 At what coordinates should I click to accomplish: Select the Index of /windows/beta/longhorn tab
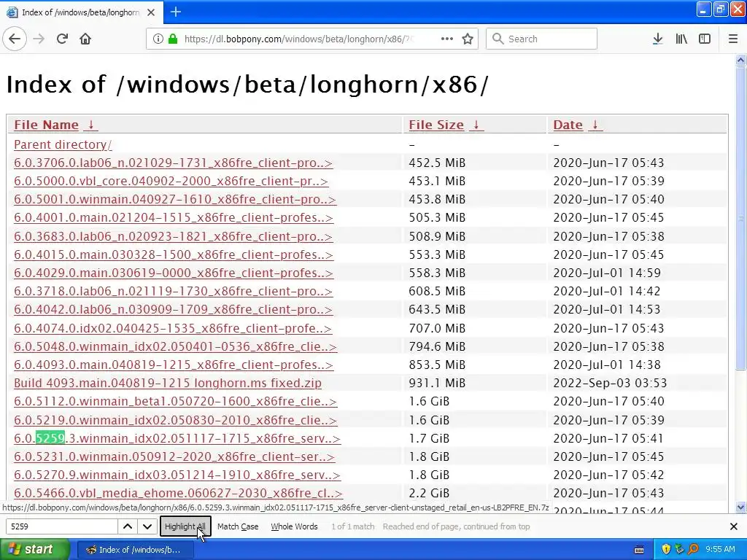(x=82, y=12)
